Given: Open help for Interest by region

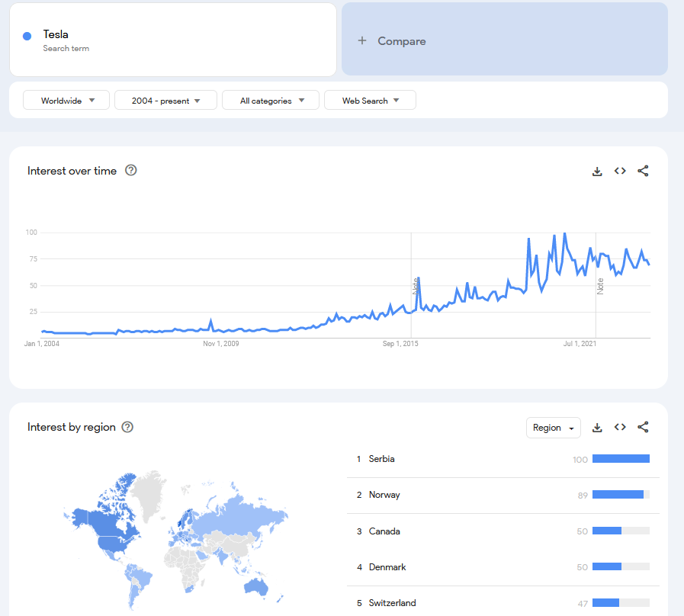Looking at the screenshot, I should pyautogui.click(x=127, y=427).
